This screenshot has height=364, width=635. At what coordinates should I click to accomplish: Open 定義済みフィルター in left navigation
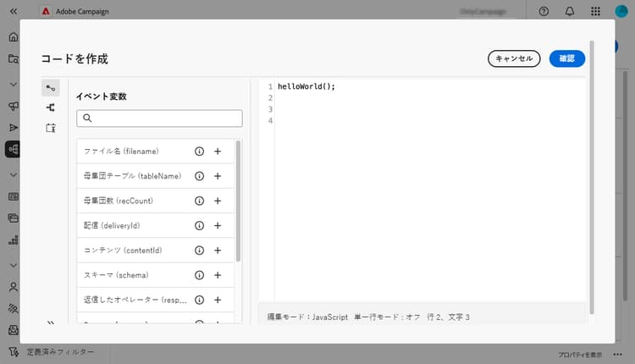point(60,352)
